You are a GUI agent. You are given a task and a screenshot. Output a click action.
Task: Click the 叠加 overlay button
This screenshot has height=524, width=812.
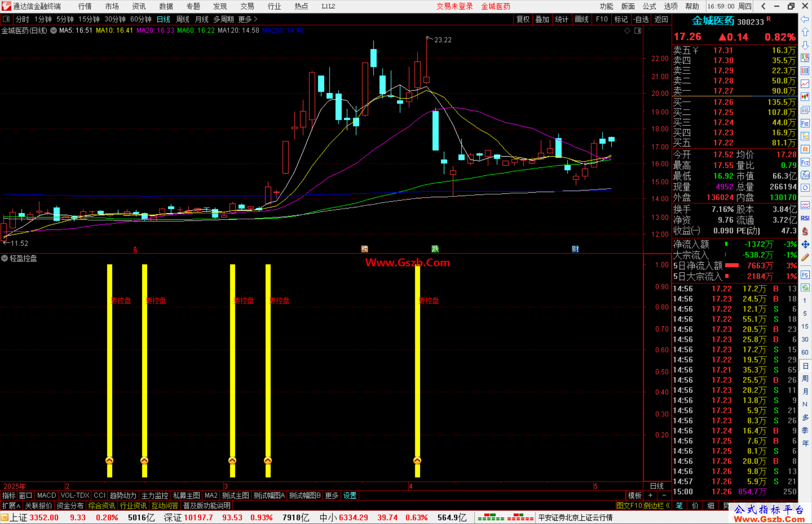[542, 19]
